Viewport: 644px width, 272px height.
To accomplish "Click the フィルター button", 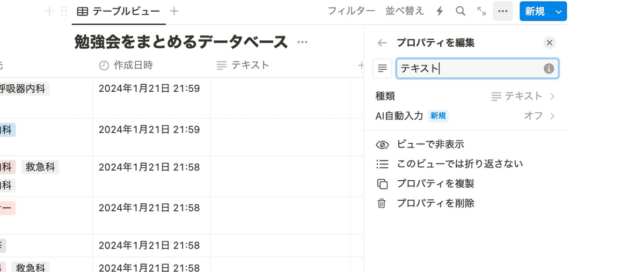I will [x=351, y=11].
